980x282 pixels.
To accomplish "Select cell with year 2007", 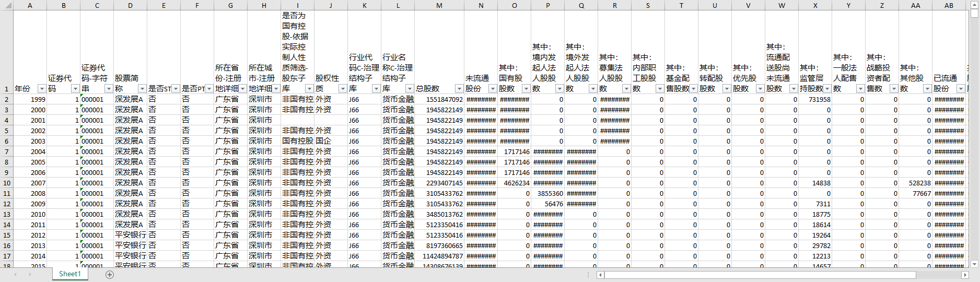I will [30, 183].
